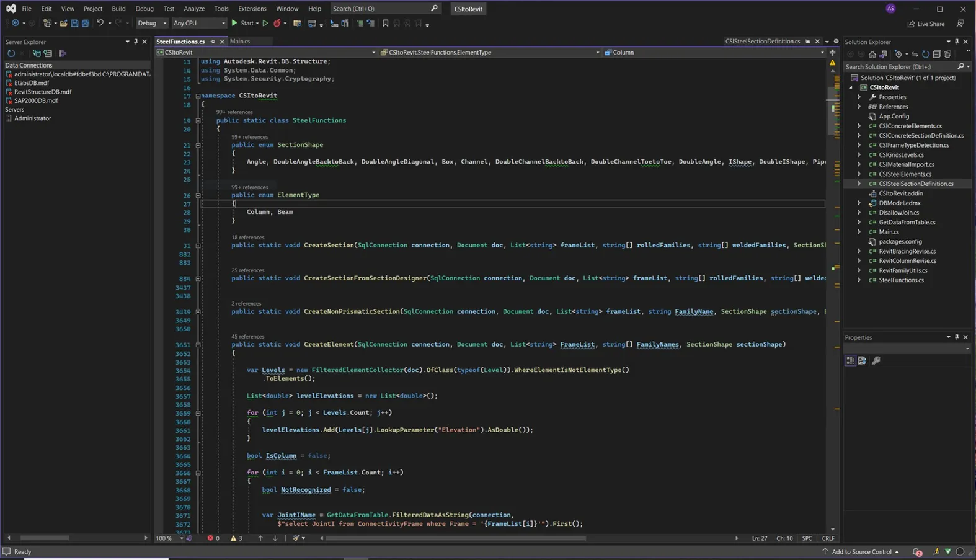The width and height of the screenshot is (976, 560).
Task: Select the CSISteelSectionDefinition.cs preview tab
Action: (763, 42)
